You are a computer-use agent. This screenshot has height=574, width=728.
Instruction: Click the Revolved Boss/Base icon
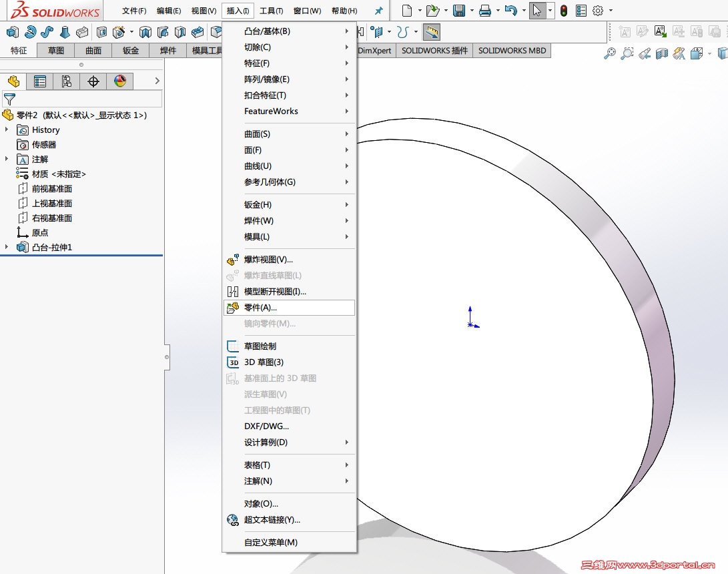coord(30,32)
